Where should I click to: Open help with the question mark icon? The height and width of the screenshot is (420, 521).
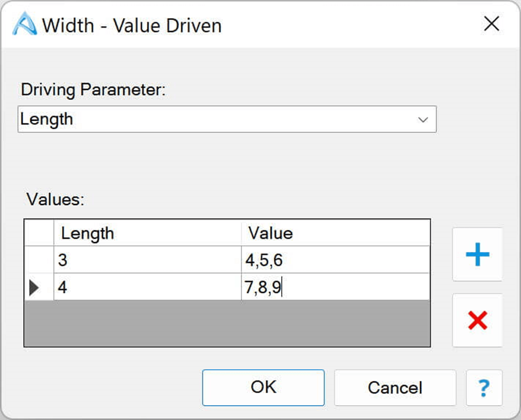click(484, 387)
